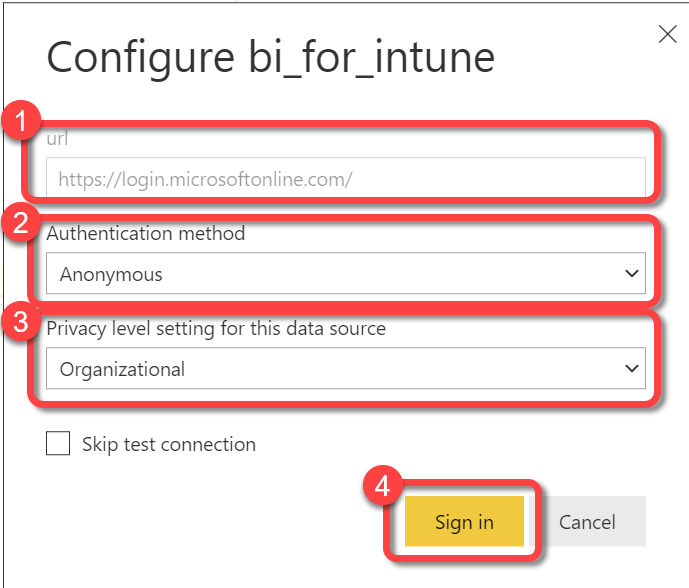
Task: Click the Skip test connection label
Action: coord(169,444)
